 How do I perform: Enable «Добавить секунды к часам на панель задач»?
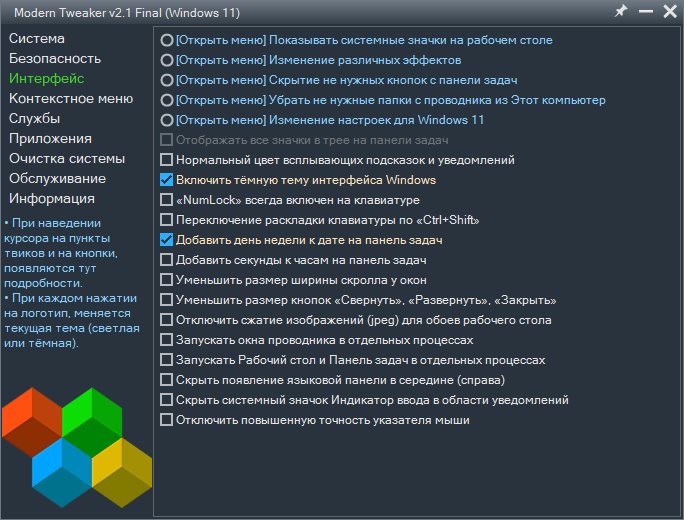[x=166, y=260]
